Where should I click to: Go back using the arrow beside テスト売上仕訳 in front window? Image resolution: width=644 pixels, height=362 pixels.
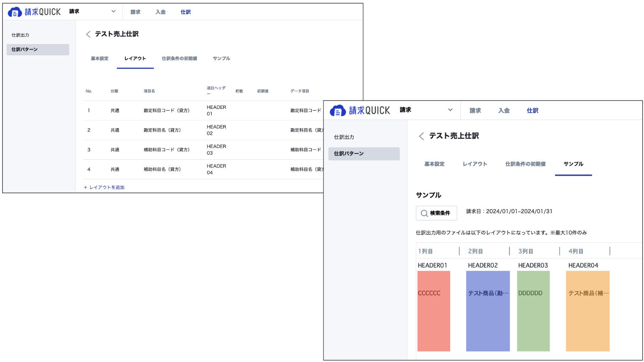[421, 136]
